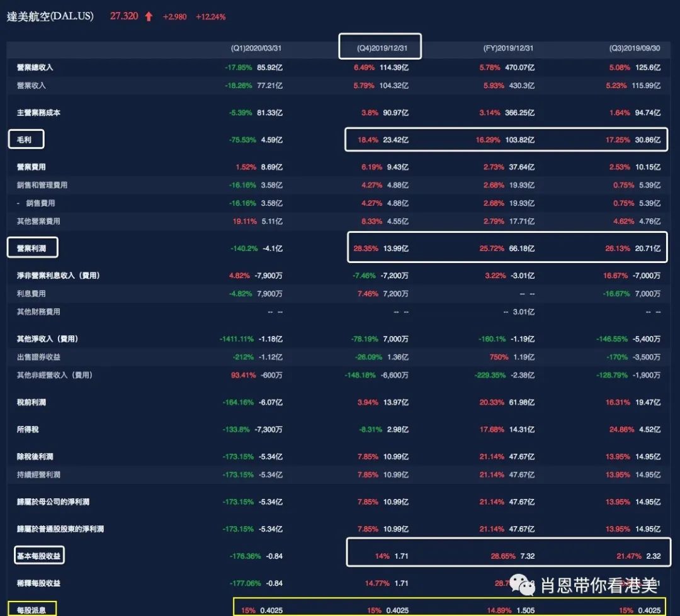Image resolution: width=680 pixels, height=616 pixels.
Task: Click the Q4 total revenue value 114.39亿
Action: (x=394, y=67)
